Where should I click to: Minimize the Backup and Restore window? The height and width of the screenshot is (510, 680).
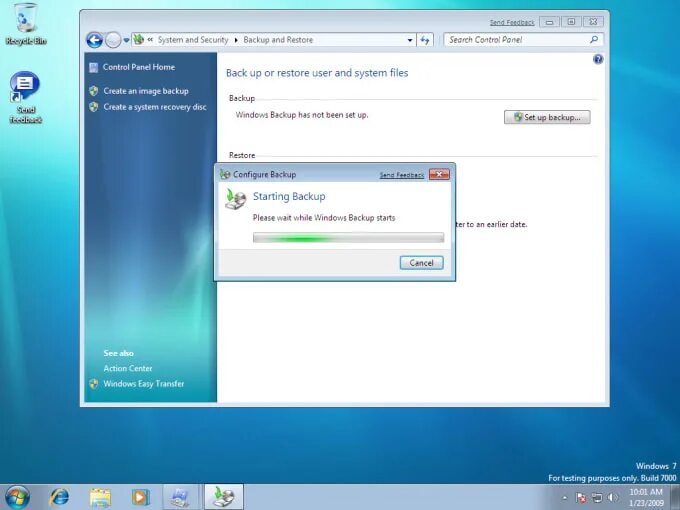point(549,22)
